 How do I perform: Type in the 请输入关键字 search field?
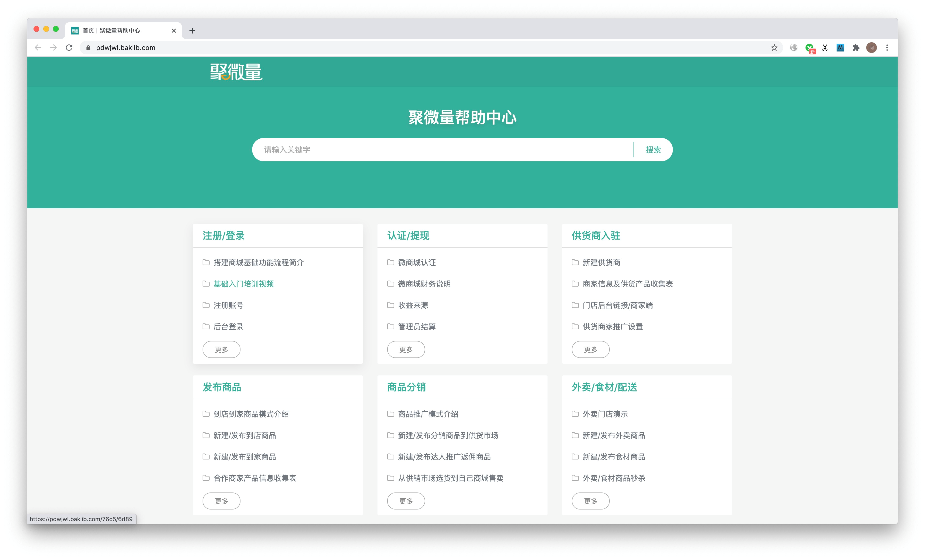pyautogui.click(x=443, y=150)
